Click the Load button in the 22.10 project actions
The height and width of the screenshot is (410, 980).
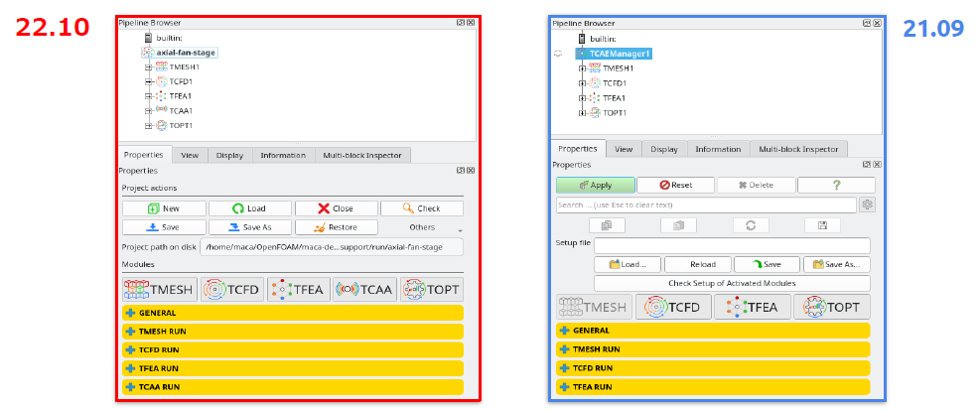pos(250,208)
